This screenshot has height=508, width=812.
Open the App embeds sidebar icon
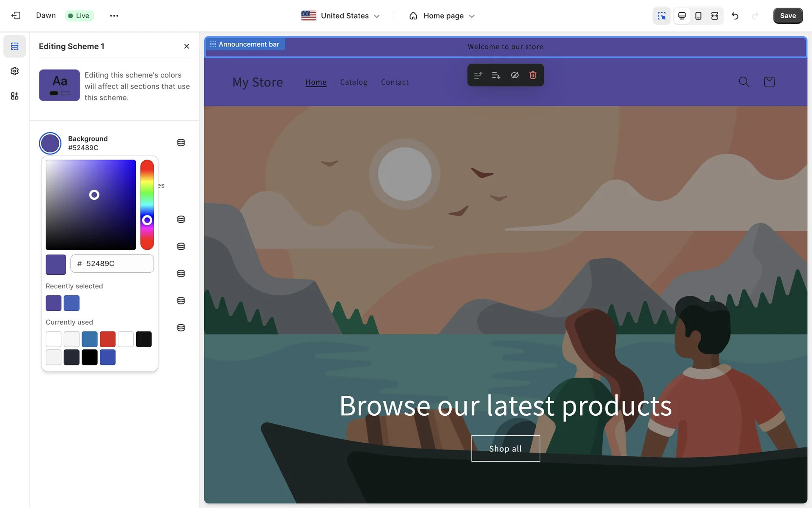15,96
